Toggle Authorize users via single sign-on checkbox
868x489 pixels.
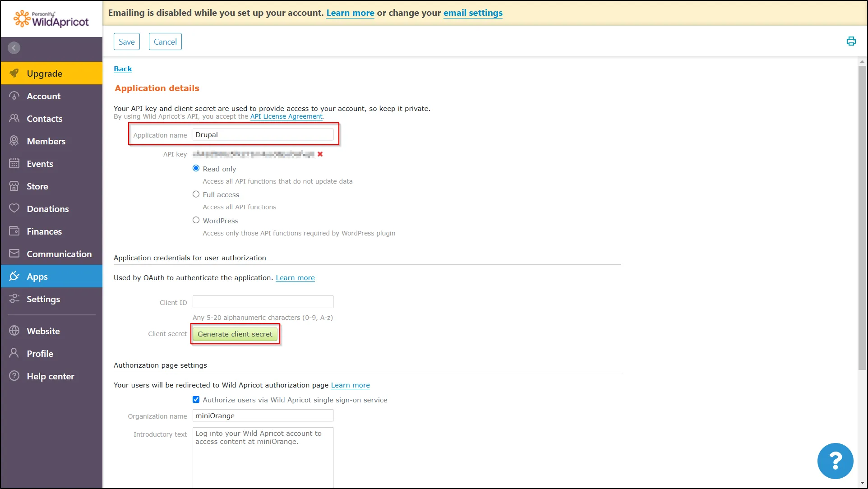click(196, 400)
